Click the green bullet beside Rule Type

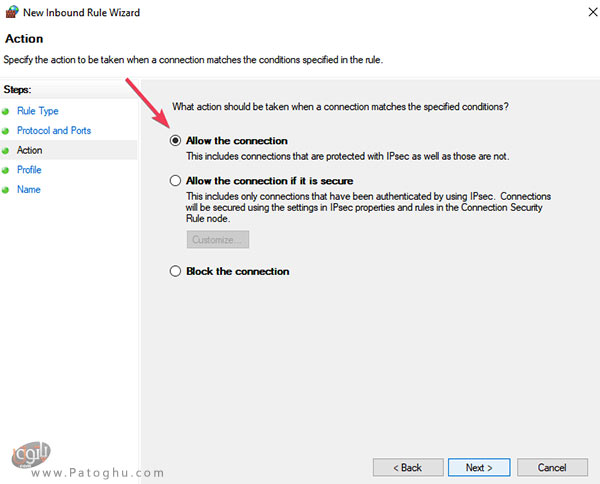pyautogui.click(x=5, y=111)
